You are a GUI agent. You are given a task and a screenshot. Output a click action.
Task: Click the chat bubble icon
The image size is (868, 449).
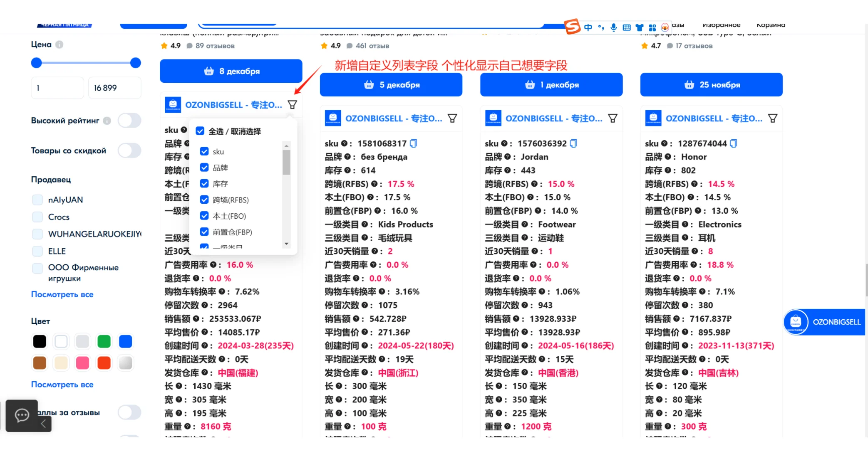pyautogui.click(x=22, y=414)
